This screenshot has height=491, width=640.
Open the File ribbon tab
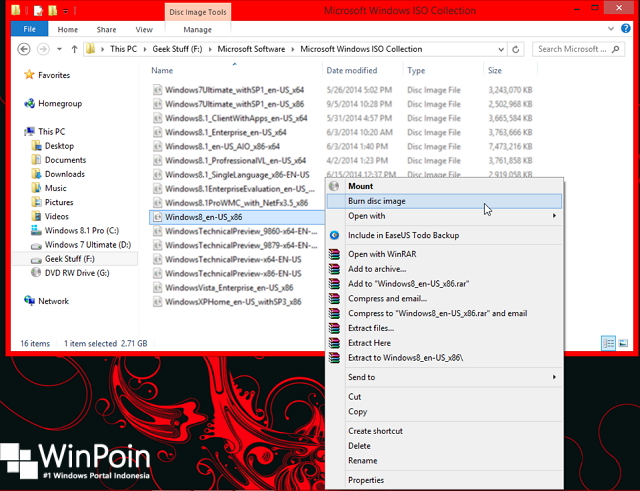[x=29, y=29]
